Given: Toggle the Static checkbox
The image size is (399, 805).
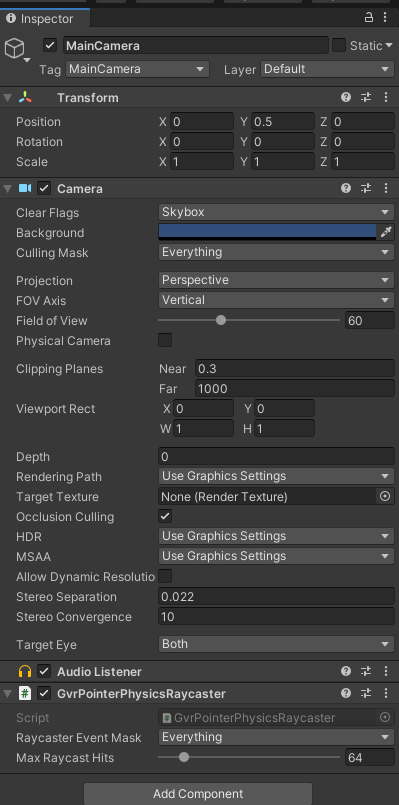Looking at the screenshot, I should tap(338, 45).
